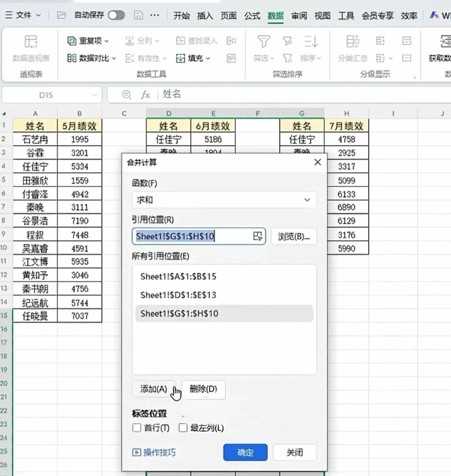Screen dimensions: 451x476
Task: Select the row 20 header
Action: (4, 383)
